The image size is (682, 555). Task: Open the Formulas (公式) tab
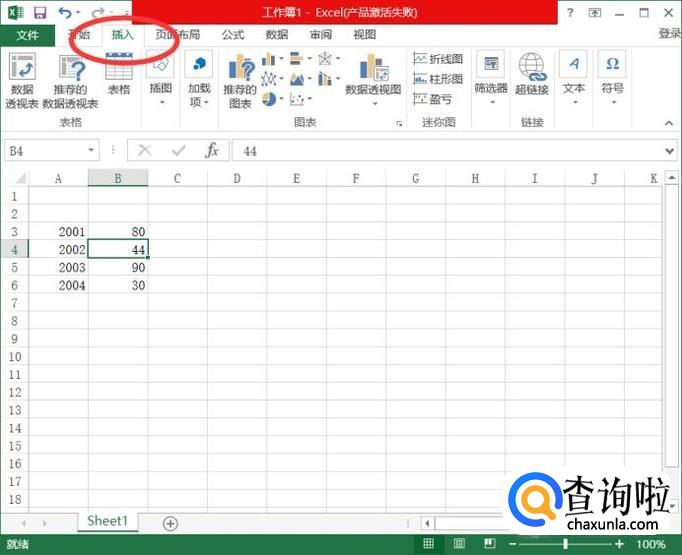[232, 34]
